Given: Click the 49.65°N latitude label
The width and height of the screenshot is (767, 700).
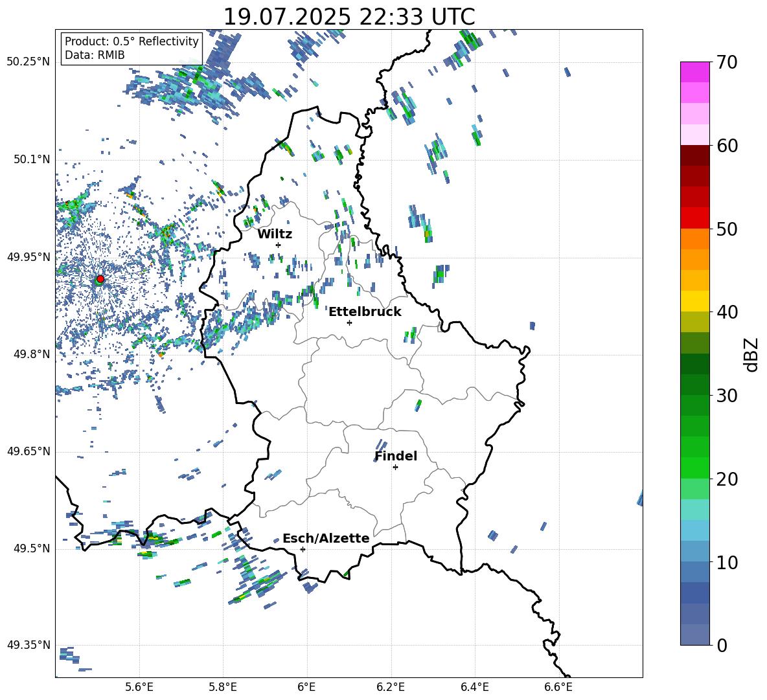Looking at the screenshot, I should click(x=29, y=452).
